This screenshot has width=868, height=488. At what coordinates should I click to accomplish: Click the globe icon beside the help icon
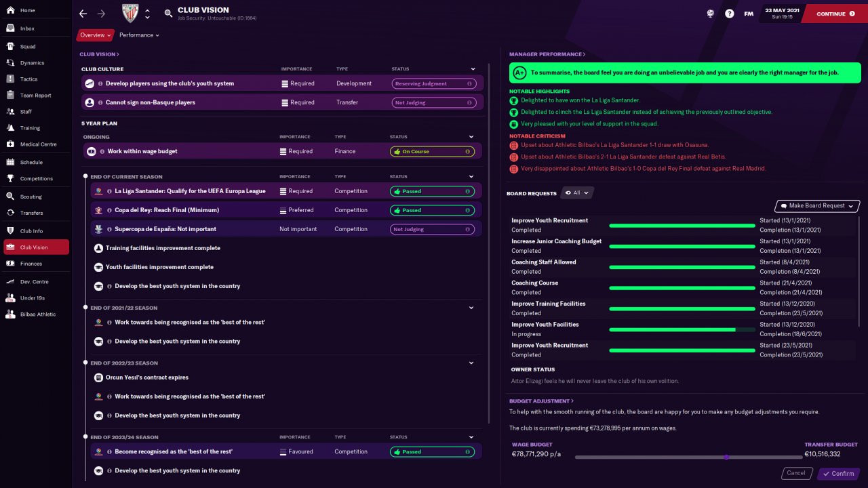(x=711, y=14)
